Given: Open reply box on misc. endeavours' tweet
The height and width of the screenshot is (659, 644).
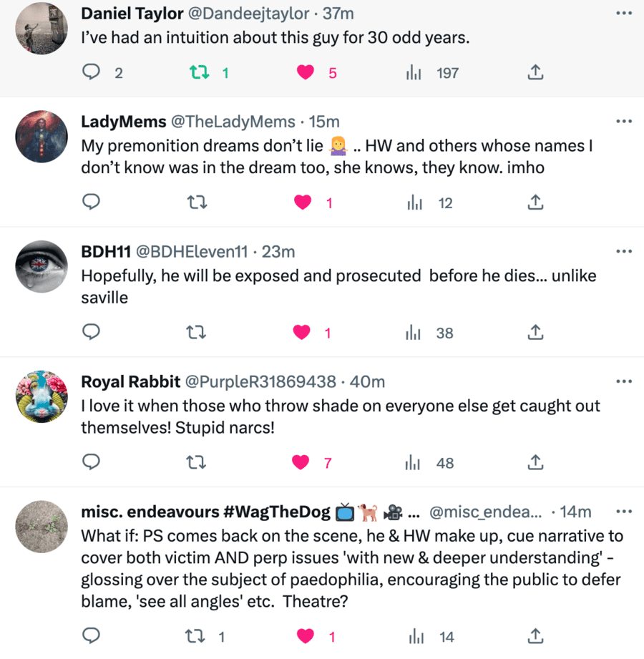Looking at the screenshot, I should click(92, 635).
